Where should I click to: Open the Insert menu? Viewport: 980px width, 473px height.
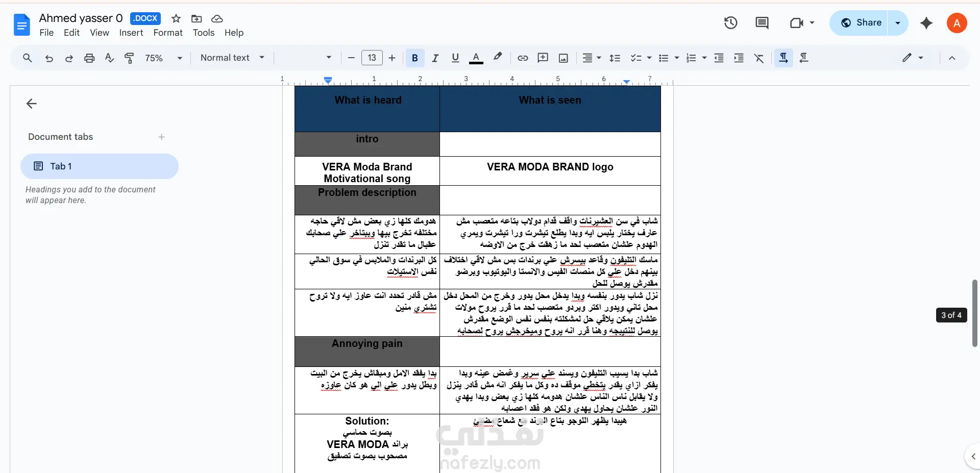pyautogui.click(x=131, y=33)
